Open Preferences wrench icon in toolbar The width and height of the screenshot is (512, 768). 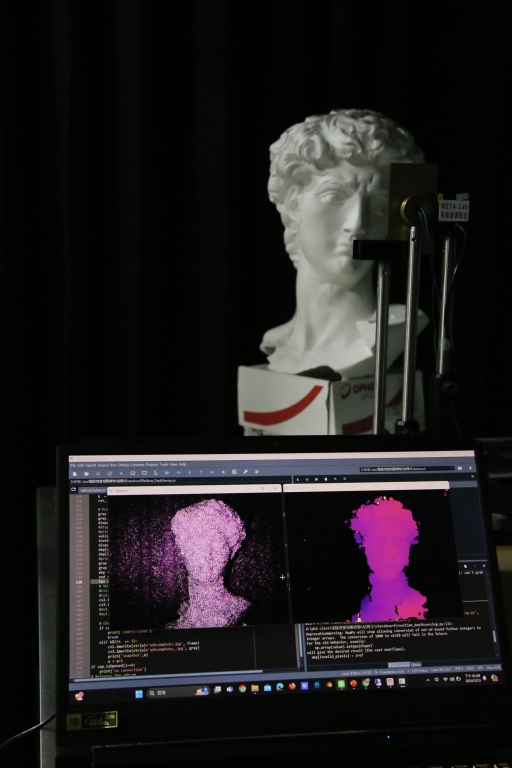[244, 472]
